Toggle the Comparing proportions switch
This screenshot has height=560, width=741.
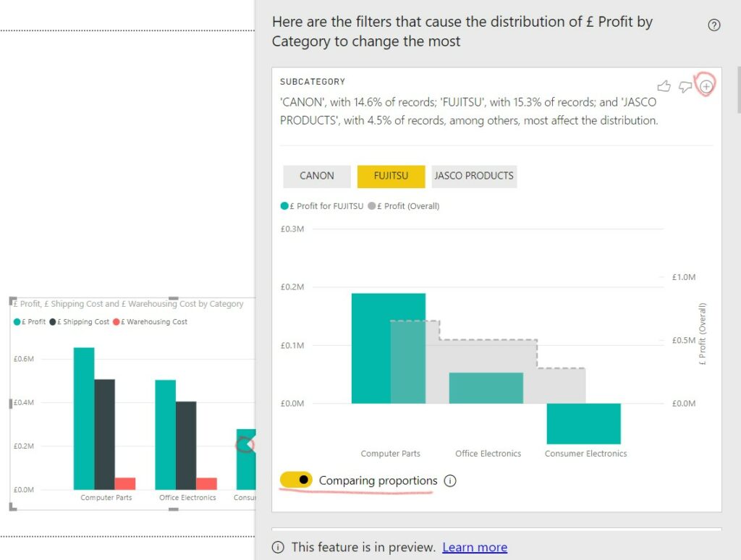[x=296, y=480]
